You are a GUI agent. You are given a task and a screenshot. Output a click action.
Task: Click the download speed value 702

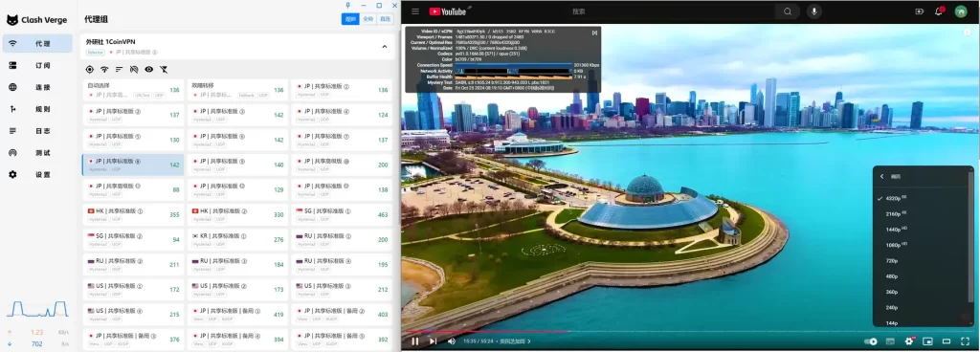[x=36, y=344]
